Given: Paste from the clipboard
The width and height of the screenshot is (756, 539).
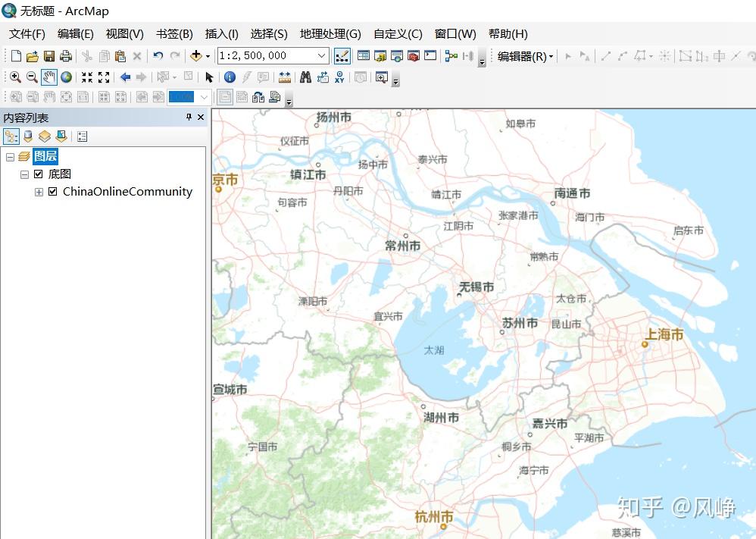Looking at the screenshot, I should coord(120,56).
